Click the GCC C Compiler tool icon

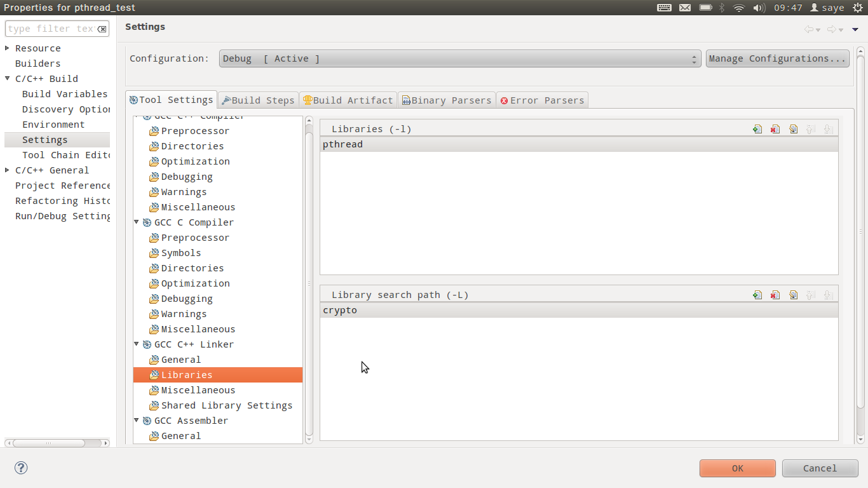pyautogui.click(x=147, y=222)
